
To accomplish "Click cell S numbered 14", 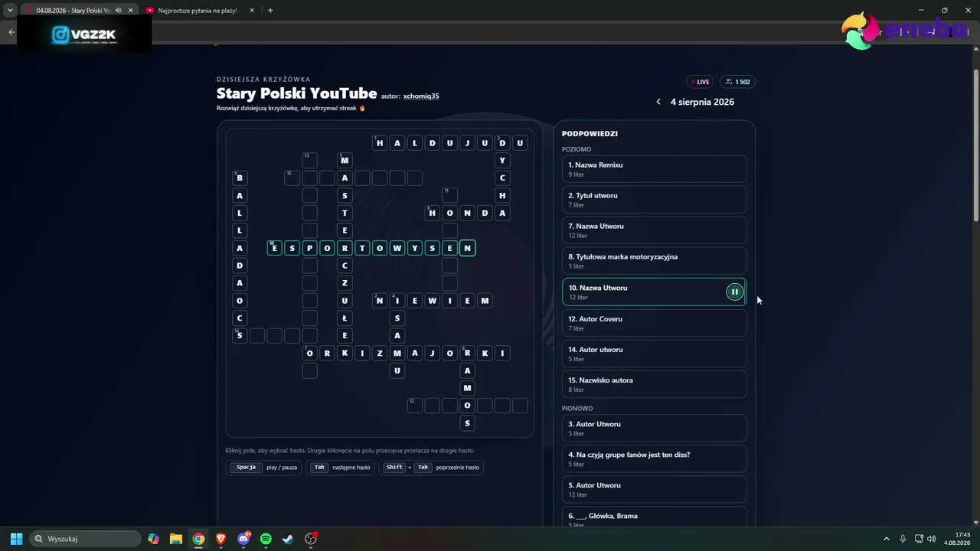I will tap(240, 335).
